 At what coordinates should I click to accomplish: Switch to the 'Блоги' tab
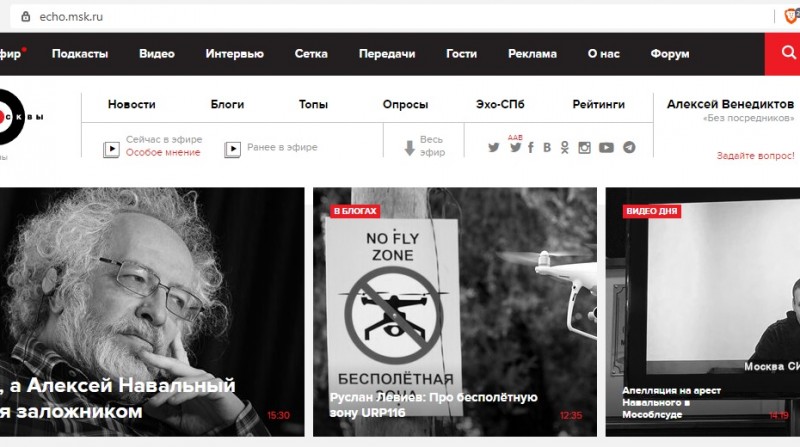227,104
